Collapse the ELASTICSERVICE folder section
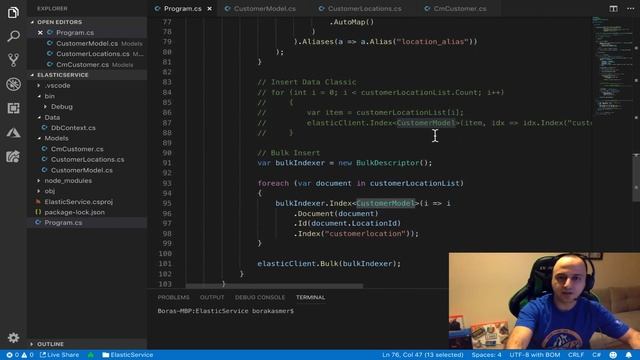Image resolution: width=640 pixels, height=360 pixels. [87, 75]
